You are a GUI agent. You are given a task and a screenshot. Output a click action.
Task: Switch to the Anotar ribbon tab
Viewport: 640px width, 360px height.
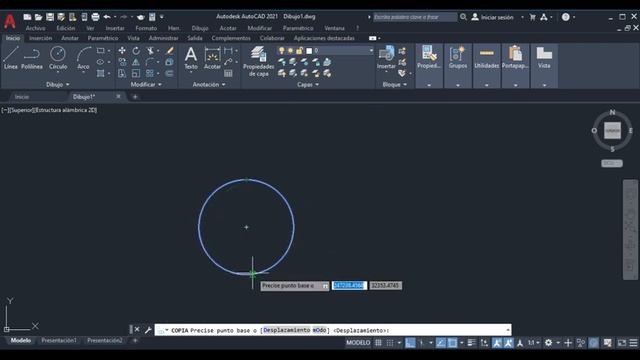pos(70,38)
